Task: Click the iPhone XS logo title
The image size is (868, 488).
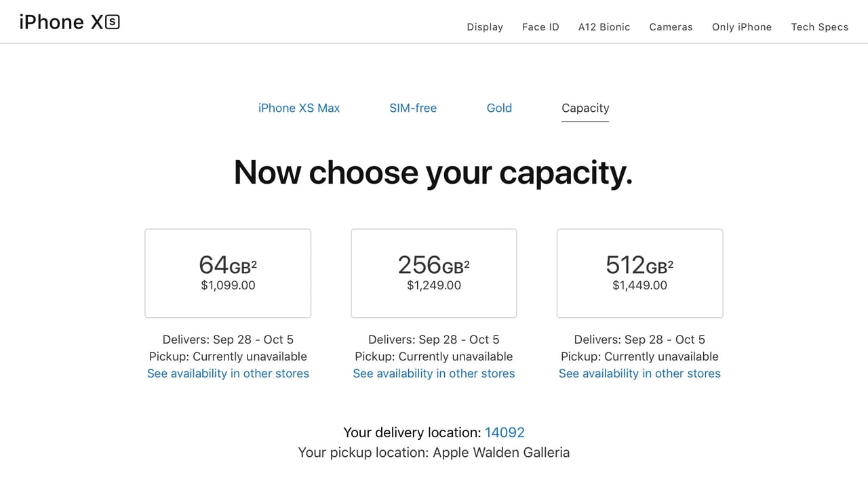Action: click(69, 22)
